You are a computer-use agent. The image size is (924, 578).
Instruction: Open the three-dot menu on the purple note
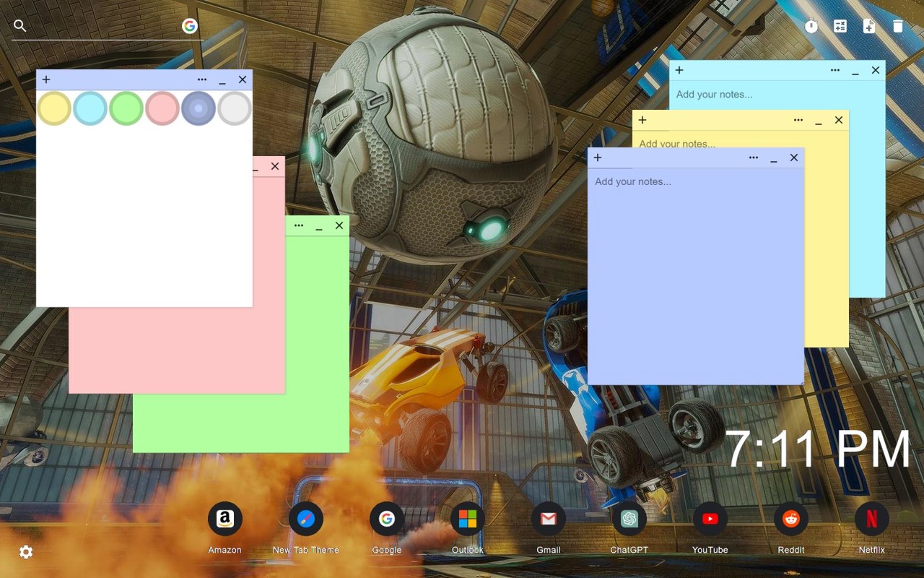pos(754,158)
